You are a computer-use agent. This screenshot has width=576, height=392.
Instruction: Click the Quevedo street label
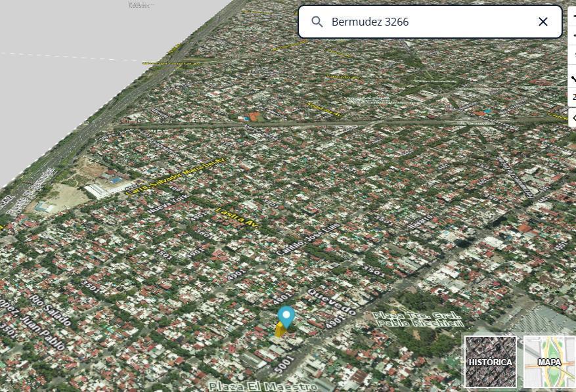[332, 301]
